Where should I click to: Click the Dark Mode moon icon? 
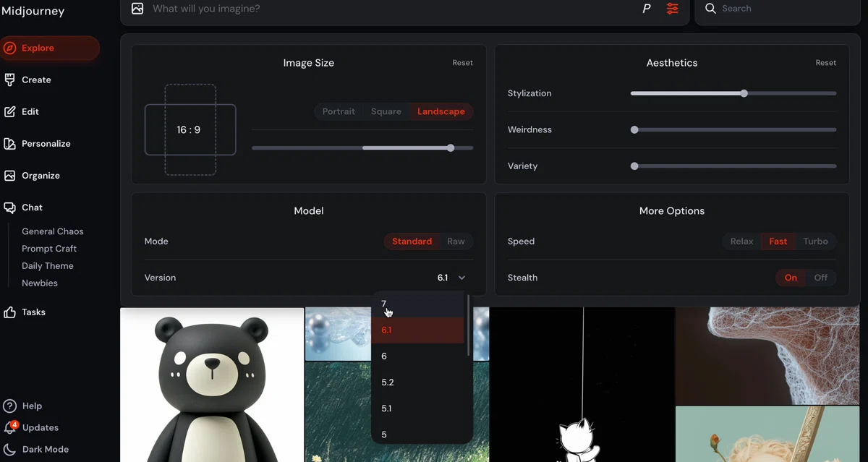click(9, 449)
